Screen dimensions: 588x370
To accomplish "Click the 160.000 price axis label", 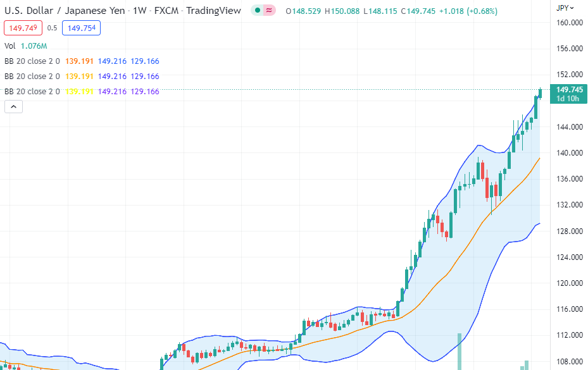I will point(569,23).
